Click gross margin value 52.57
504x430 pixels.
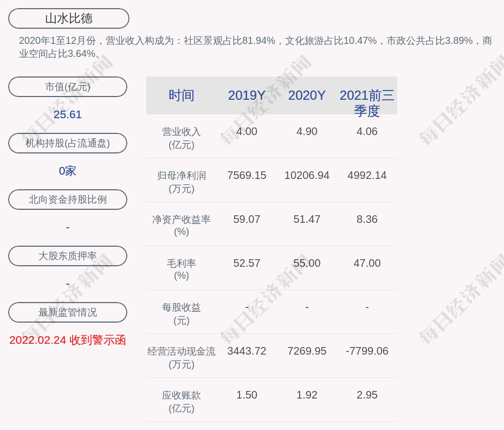coord(247,263)
